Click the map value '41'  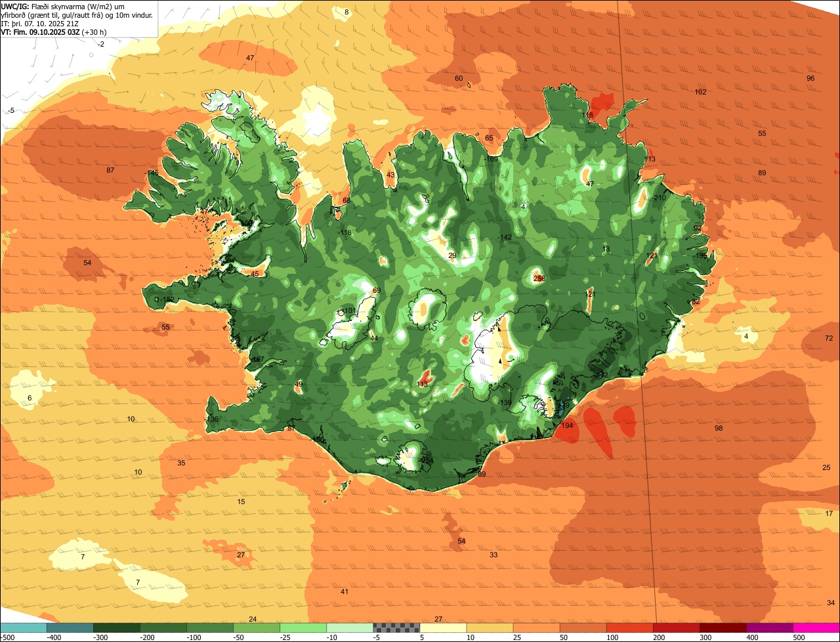coord(345,591)
